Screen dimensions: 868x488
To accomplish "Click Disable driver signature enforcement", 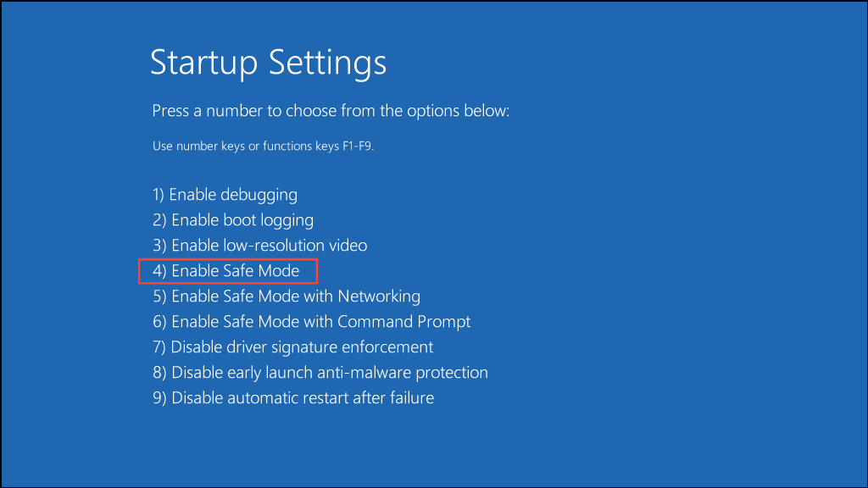I will [x=292, y=347].
